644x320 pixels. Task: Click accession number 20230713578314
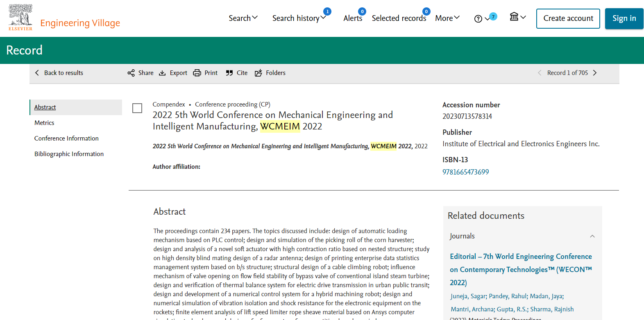467,116
